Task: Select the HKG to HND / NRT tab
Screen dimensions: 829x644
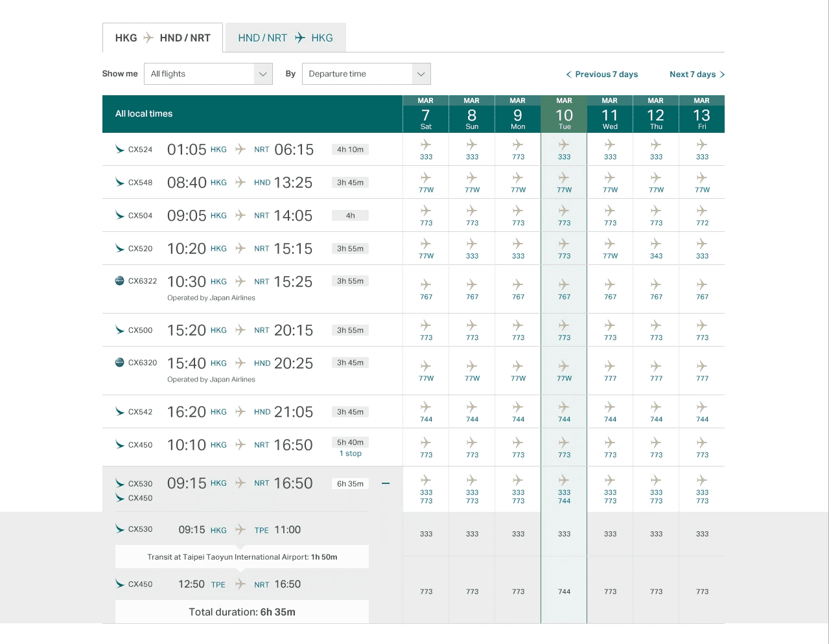Action: (x=162, y=38)
